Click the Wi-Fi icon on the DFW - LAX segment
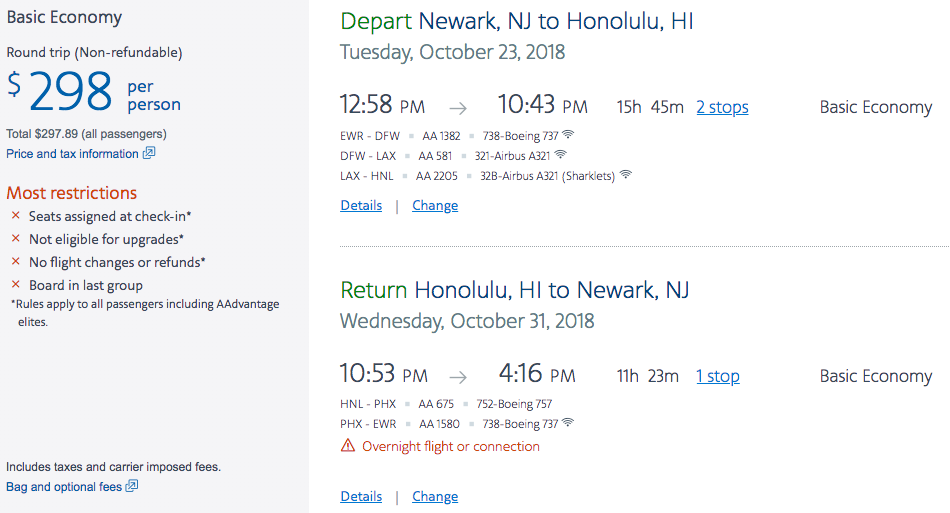Screen dimensions: 950x513 [560, 155]
